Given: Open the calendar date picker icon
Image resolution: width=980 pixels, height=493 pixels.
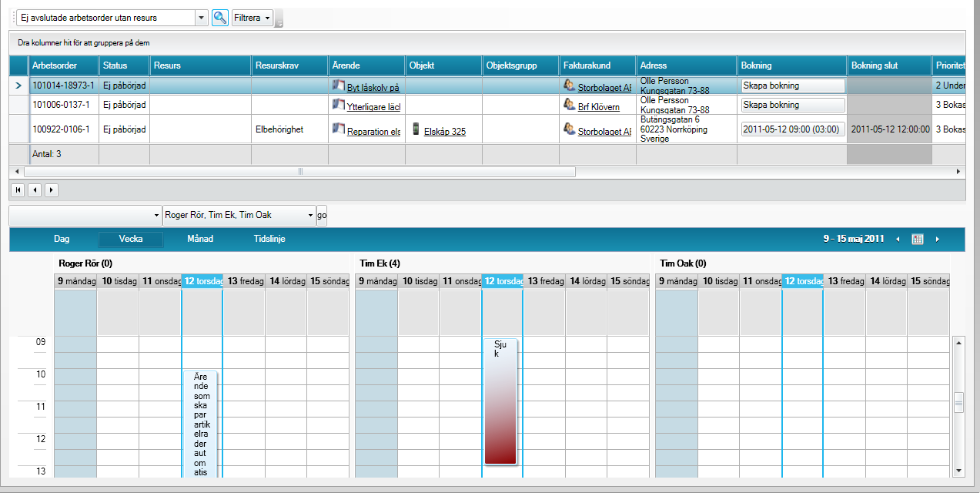Looking at the screenshot, I should 917,240.
